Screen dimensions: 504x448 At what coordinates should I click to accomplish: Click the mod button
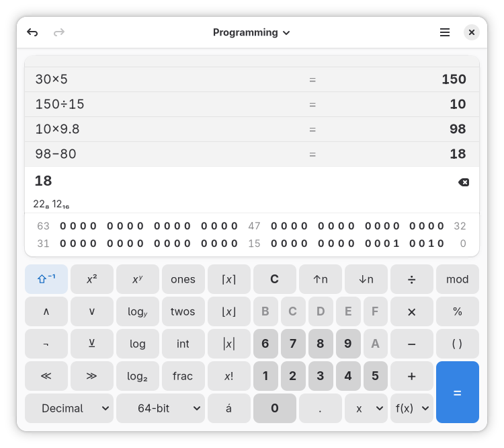(x=457, y=279)
